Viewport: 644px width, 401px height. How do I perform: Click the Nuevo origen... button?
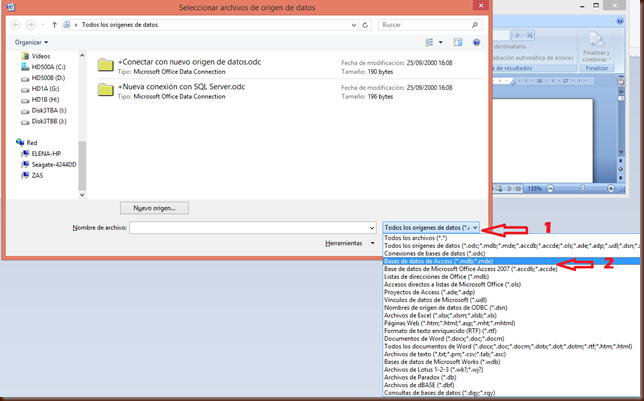click(154, 208)
